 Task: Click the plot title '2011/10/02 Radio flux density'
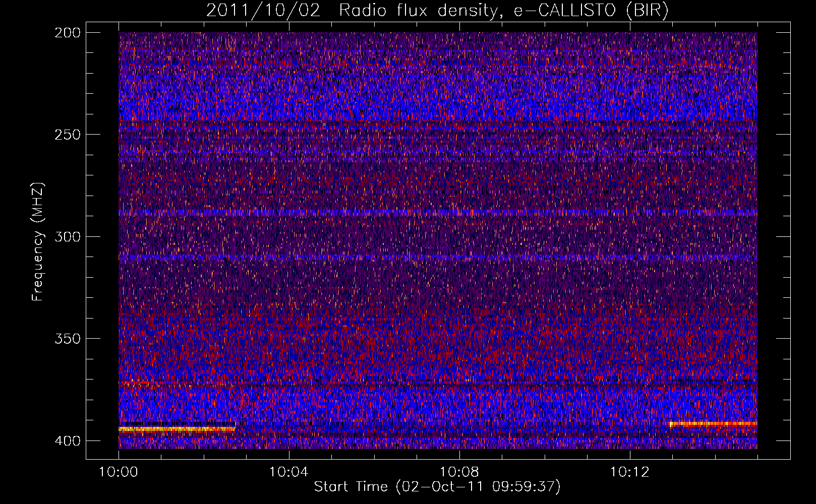(352, 11)
